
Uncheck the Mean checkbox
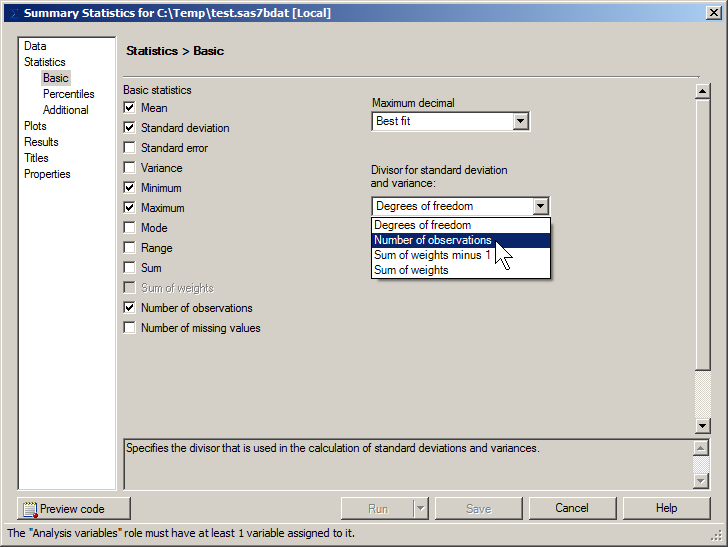pyautogui.click(x=130, y=108)
